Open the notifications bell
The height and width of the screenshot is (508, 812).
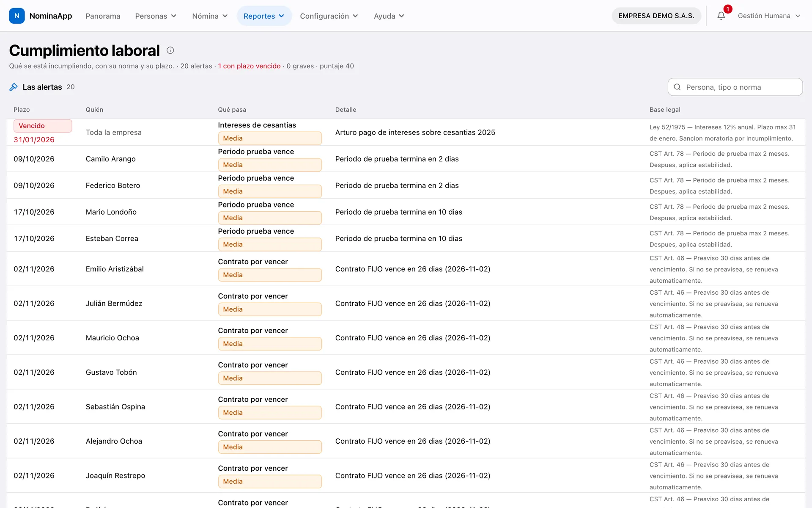[721, 16]
